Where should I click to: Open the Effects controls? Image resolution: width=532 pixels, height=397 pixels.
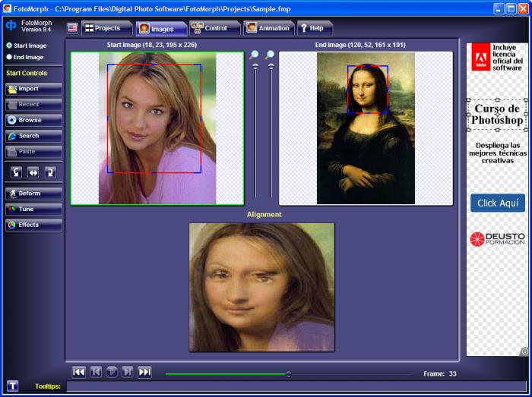click(33, 225)
